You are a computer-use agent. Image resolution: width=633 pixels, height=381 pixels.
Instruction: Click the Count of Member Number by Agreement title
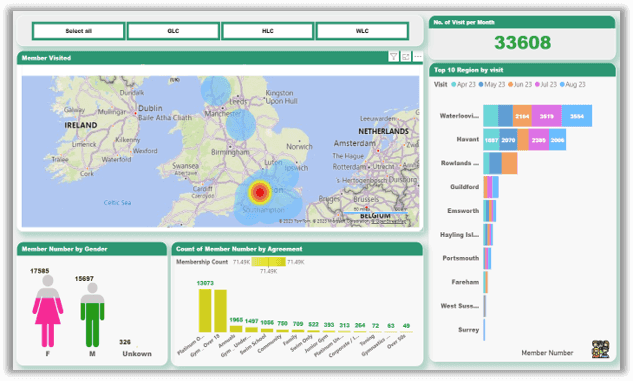click(239, 249)
